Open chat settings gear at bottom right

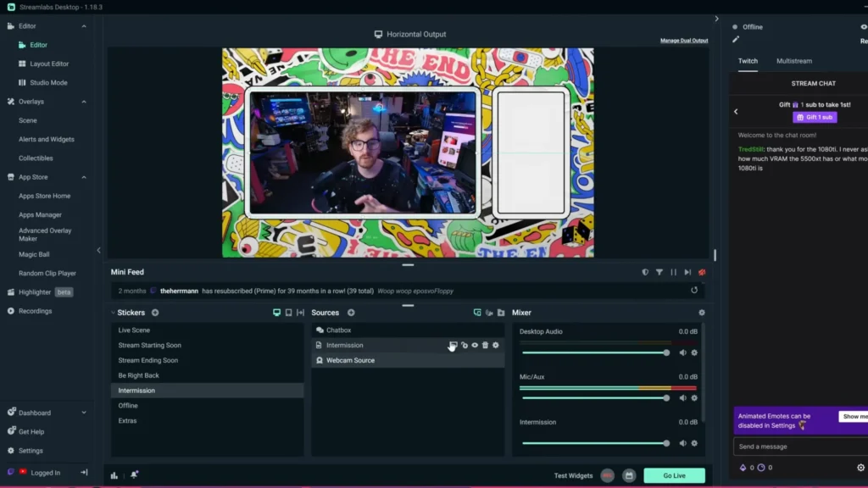861,468
